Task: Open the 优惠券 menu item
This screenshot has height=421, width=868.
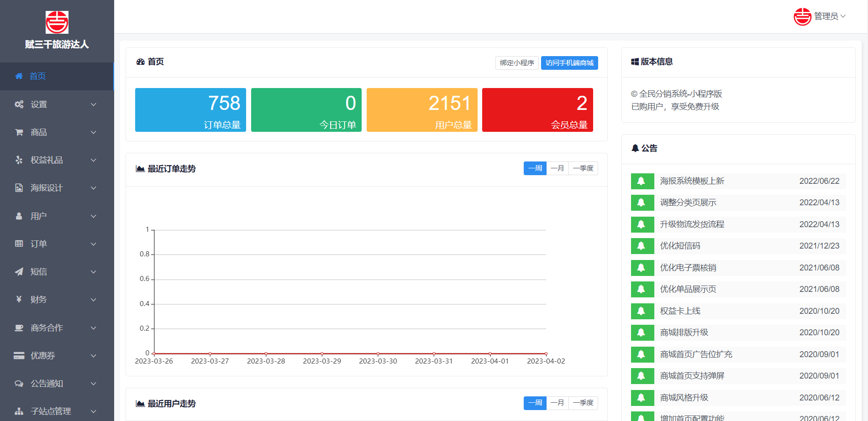Action: pos(57,356)
